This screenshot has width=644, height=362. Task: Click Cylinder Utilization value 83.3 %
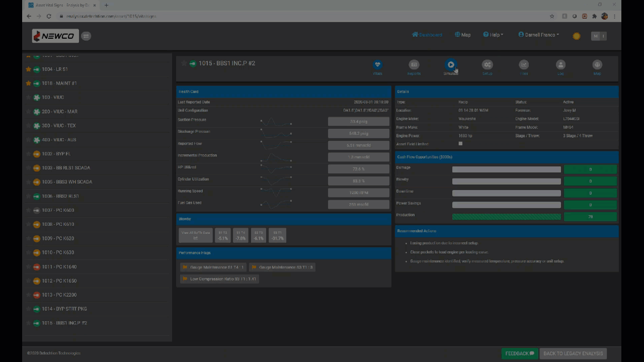359,181
